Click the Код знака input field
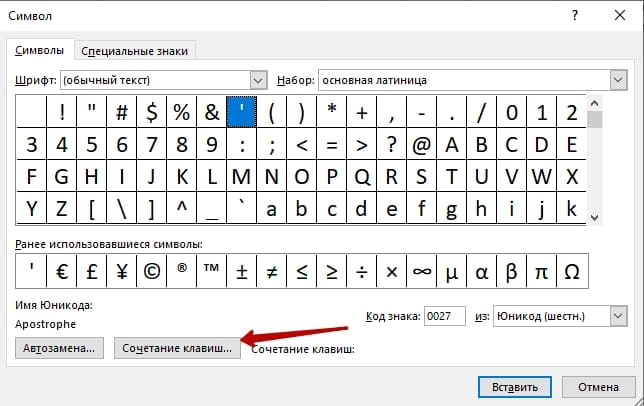The image size is (644, 406). (x=444, y=316)
